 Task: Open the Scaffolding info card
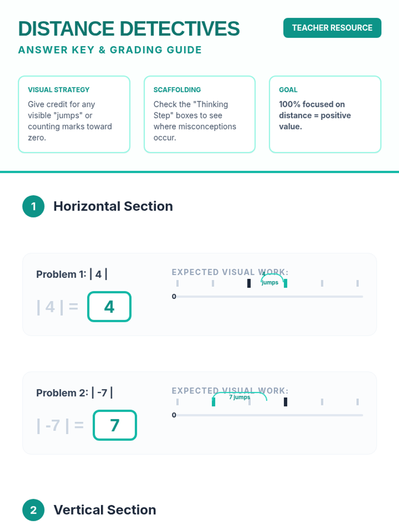coord(199,114)
